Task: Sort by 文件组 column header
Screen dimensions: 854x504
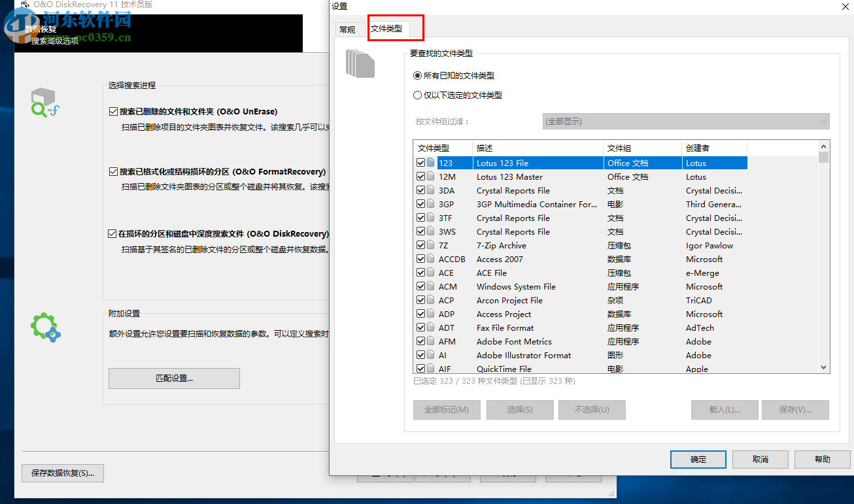Action: tap(642, 148)
